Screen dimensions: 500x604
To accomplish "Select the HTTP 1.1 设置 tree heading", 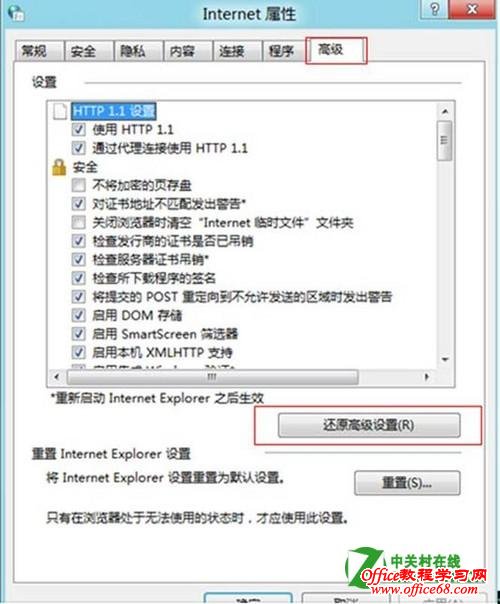I will point(114,111).
